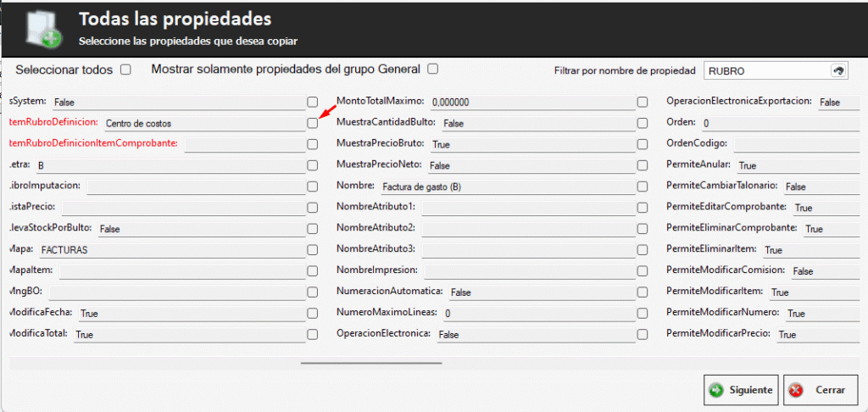Image resolution: width=868 pixels, height=412 pixels.
Task: Click the reset icon in the filter field
Action: [839, 71]
